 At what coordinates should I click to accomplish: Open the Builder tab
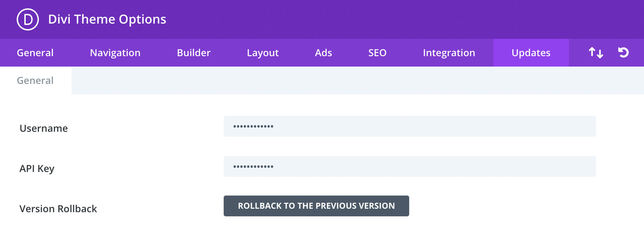click(x=194, y=53)
